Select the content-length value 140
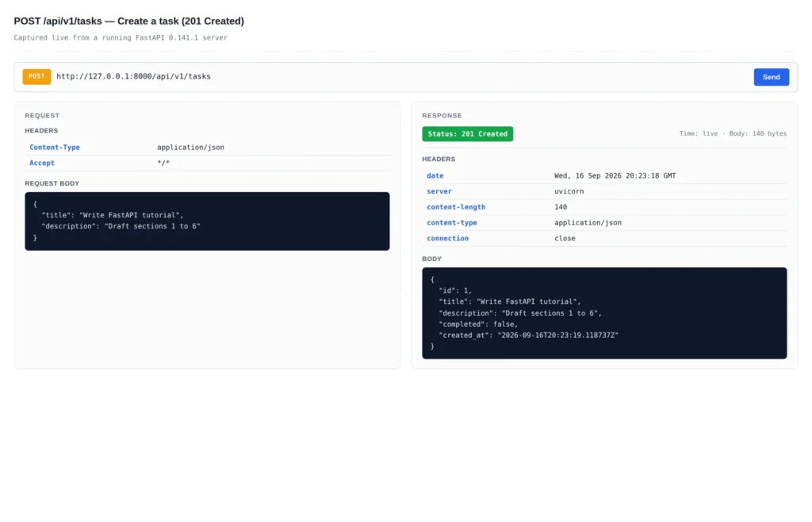Image resolution: width=812 pixels, height=522 pixels. tap(561, 207)
